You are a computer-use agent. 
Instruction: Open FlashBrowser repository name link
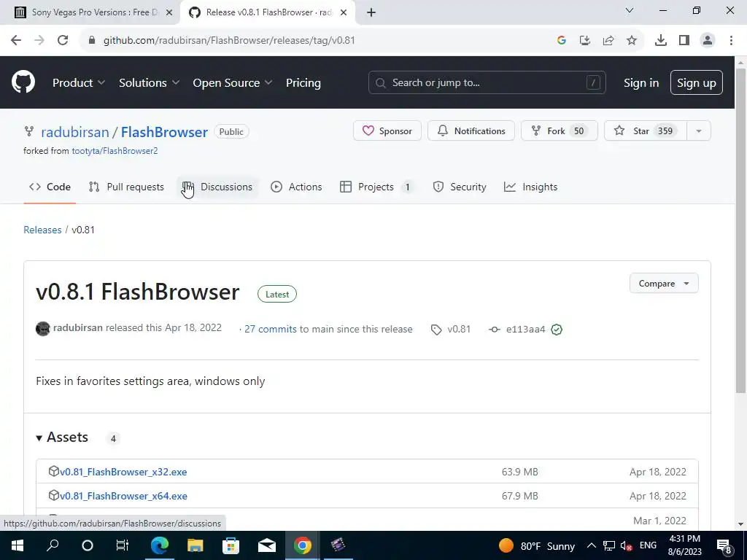(x=164, y=132)
